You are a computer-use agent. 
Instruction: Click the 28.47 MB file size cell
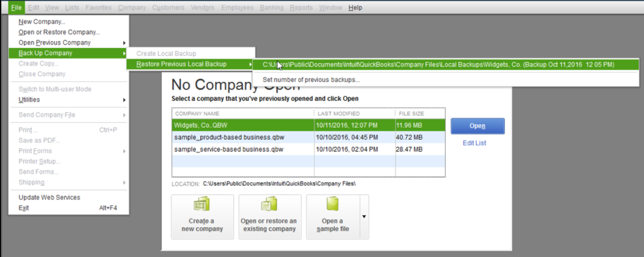click(420, 149)
